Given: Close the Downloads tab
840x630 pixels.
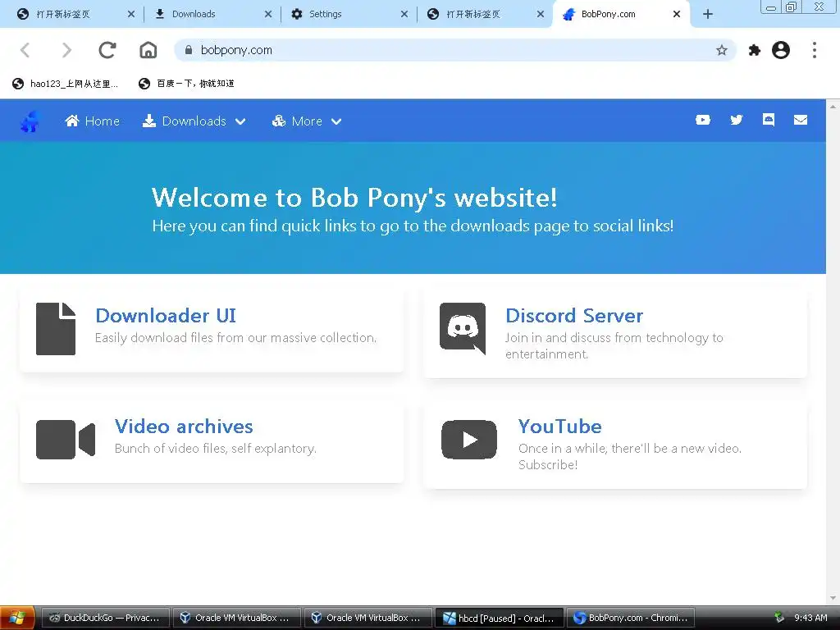Looking at the screenshot, I should tap(268, 14).
